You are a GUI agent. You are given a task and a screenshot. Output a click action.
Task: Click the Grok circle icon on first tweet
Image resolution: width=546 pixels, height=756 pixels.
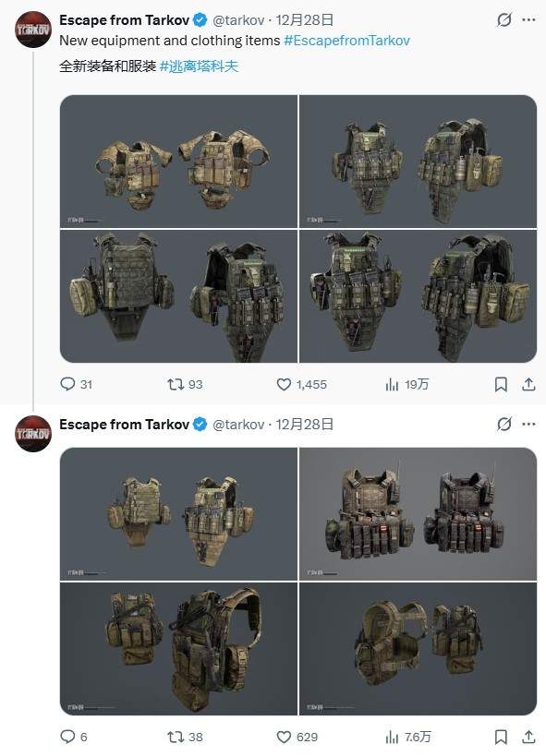tap(504, 19)
